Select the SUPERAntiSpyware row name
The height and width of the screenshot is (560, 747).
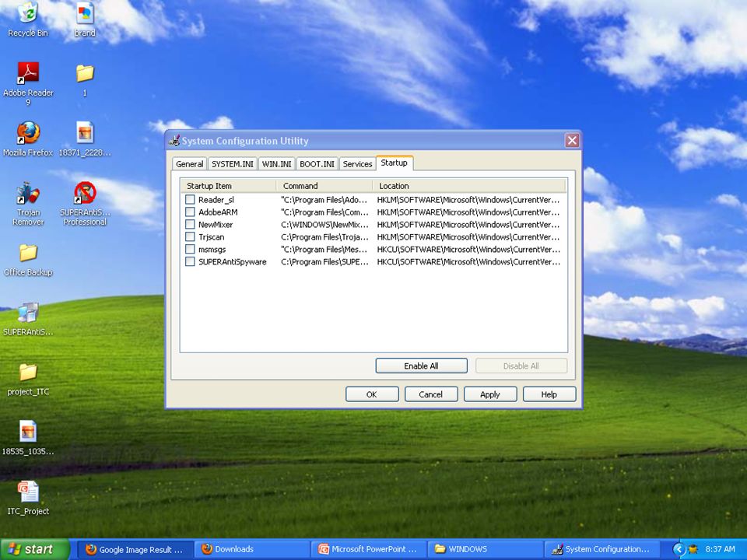233,261
